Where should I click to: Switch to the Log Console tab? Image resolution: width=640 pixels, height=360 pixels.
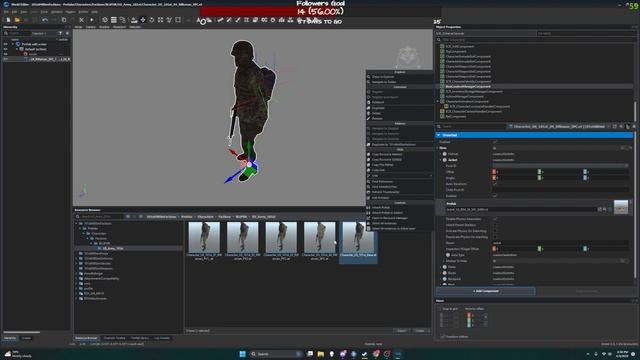[x=162, y=338]
